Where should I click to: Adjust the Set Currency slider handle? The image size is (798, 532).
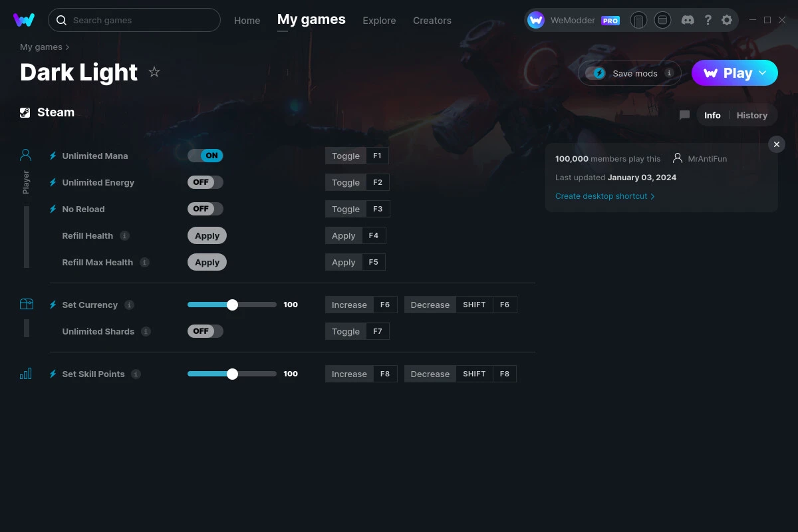coord(232,305)
